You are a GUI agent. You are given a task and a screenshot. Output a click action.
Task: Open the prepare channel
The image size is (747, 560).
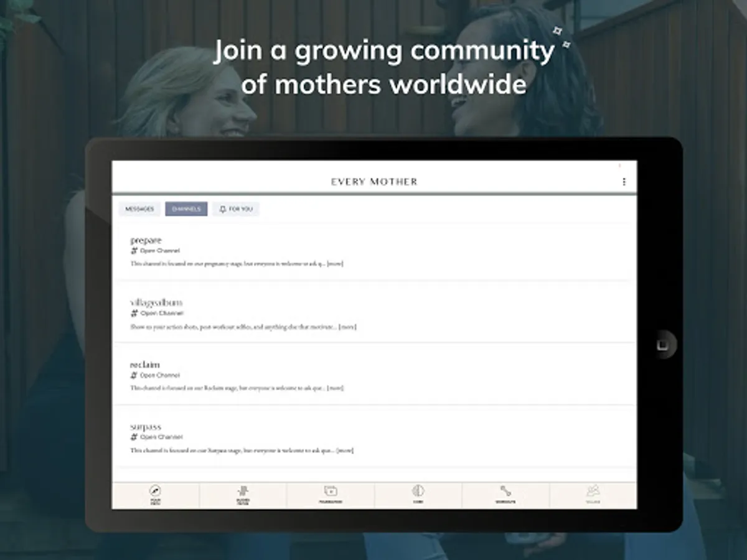coord(374,251)
